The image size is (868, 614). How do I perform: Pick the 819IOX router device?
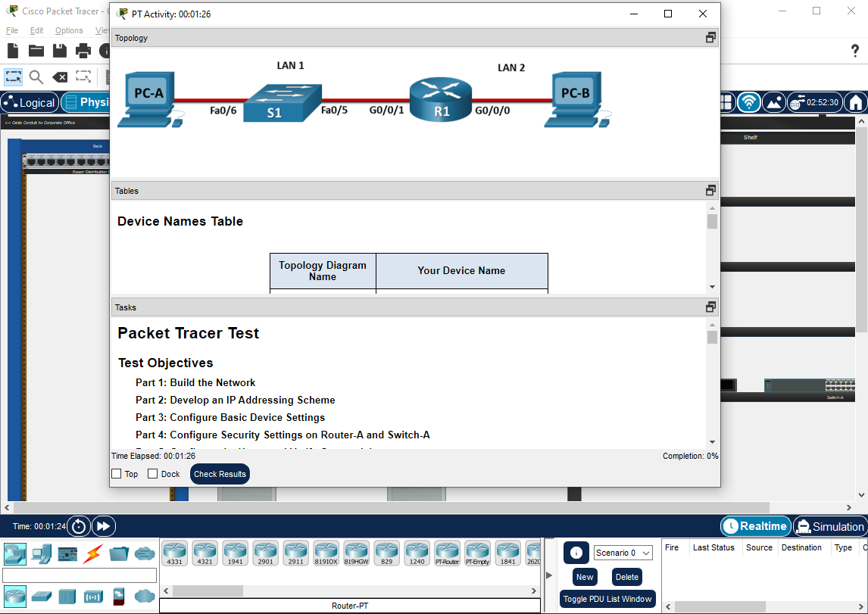(x=326, y=553)
